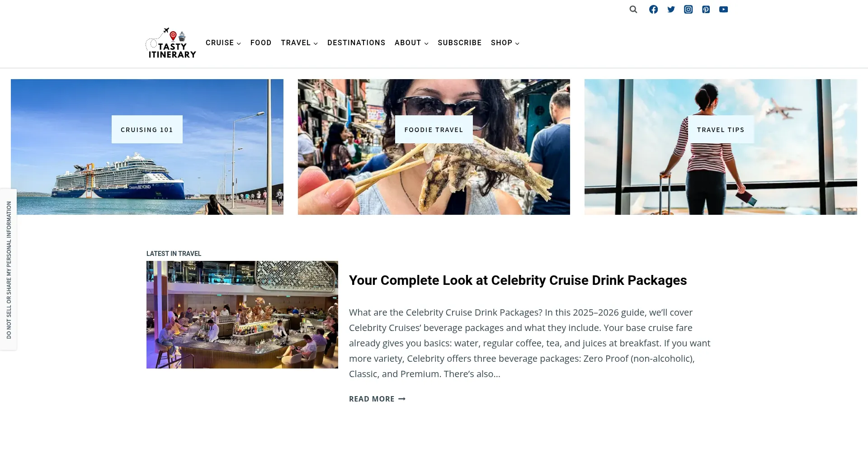Go to the Food menu item
This screenshot has height=449, width=868.
pyautogui.click(x=261, y=43)
